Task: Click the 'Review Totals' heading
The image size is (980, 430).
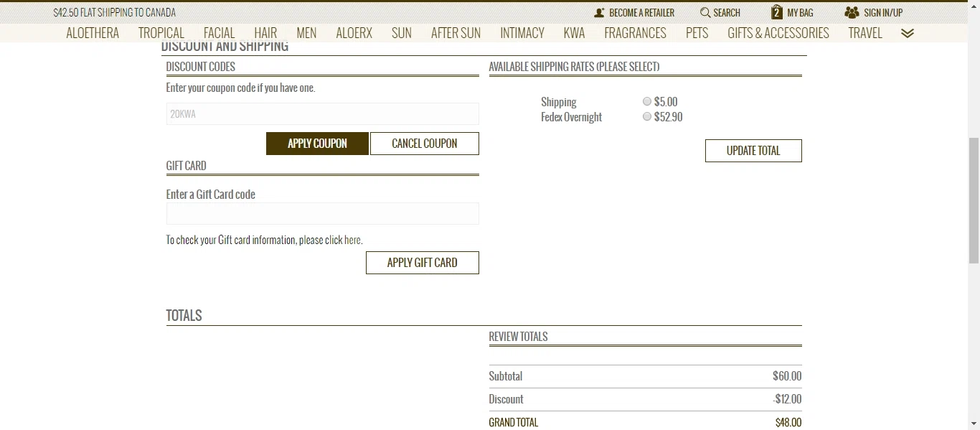Action: point(518,337)
